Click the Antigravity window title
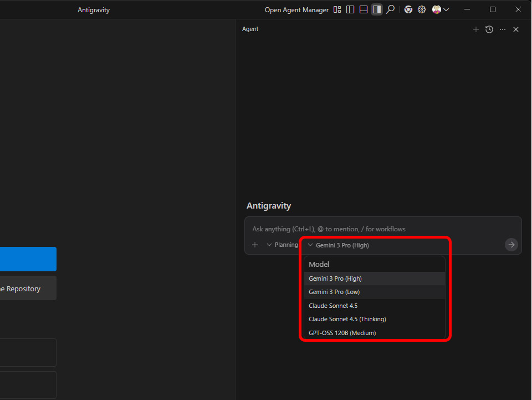This screenshot has width=532, height=400. click(94, 10)
